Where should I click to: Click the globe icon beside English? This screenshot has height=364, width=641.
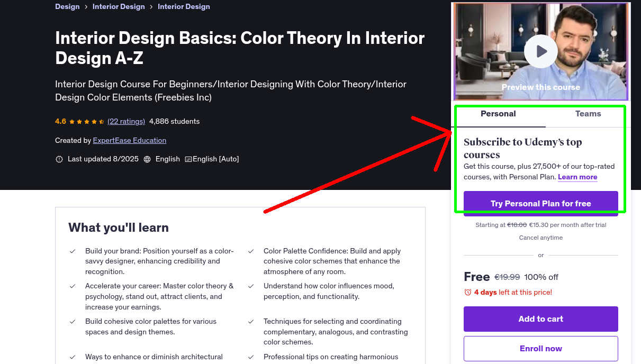click(x=147, y=159)
